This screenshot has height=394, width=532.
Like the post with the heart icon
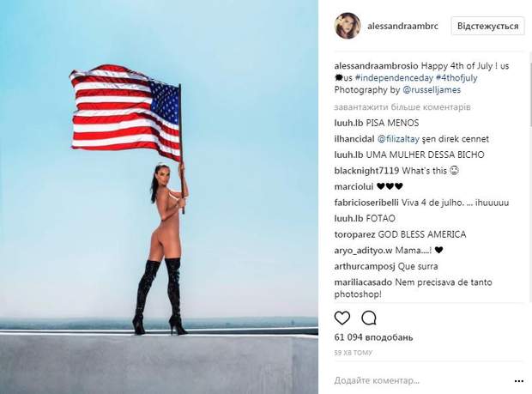click(342, 318)
